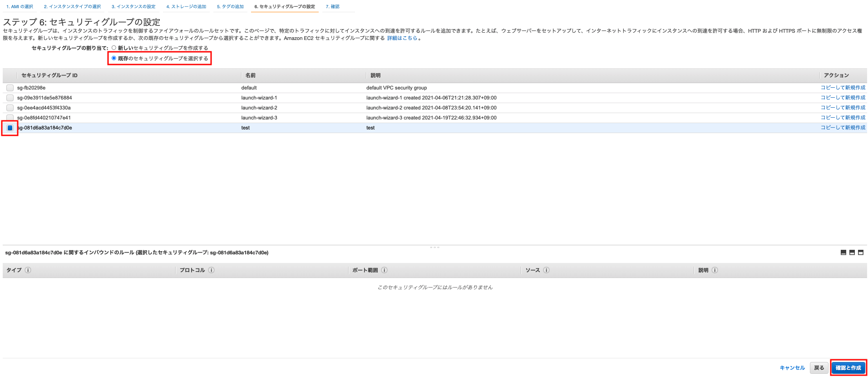This screenshot has width=868, height=377.
Task: Click the name cell 'launch-wizard-2'
Action: coord(259,108)
